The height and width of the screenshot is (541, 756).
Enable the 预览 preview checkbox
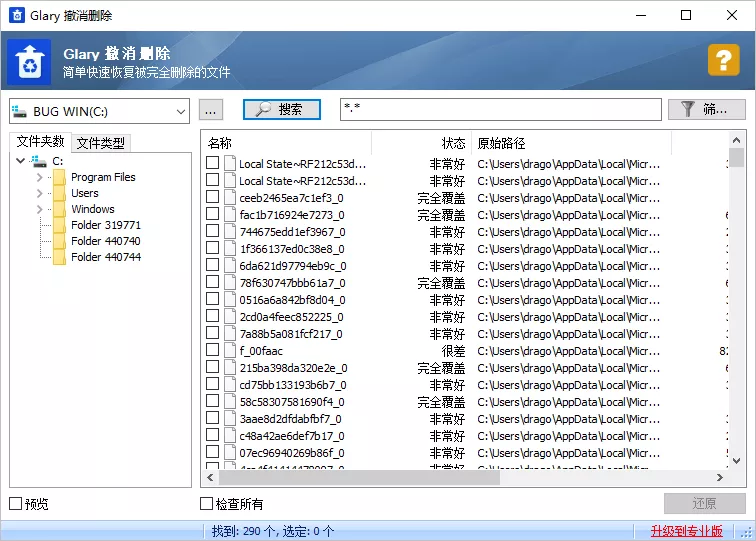(x=15, y=504)
